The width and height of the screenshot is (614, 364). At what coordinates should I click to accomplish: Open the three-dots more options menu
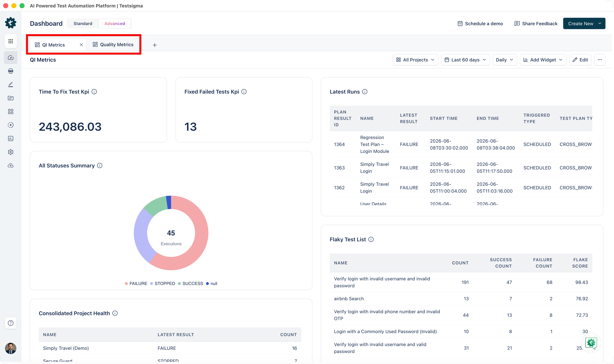(600, 60)
